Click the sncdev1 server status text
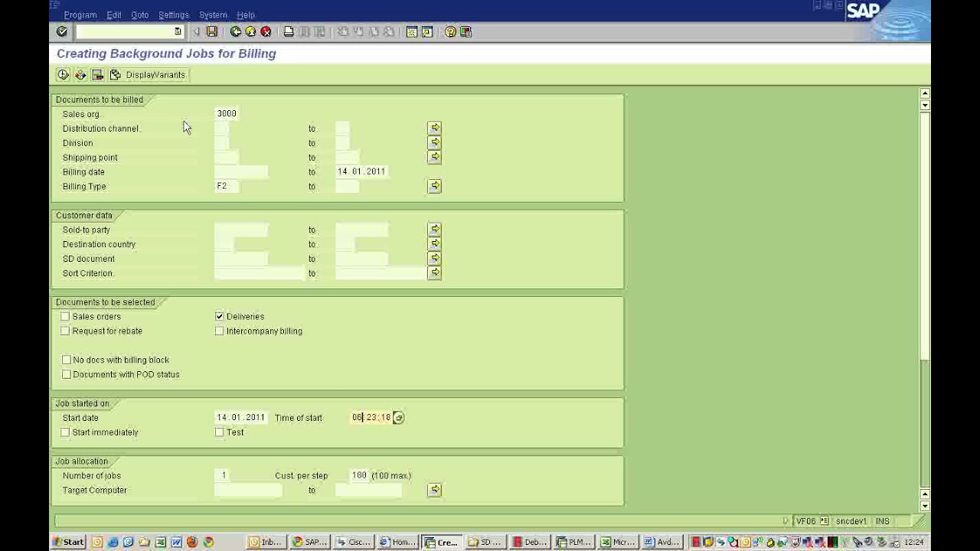The image size is (980, 551). pos(851,521)
